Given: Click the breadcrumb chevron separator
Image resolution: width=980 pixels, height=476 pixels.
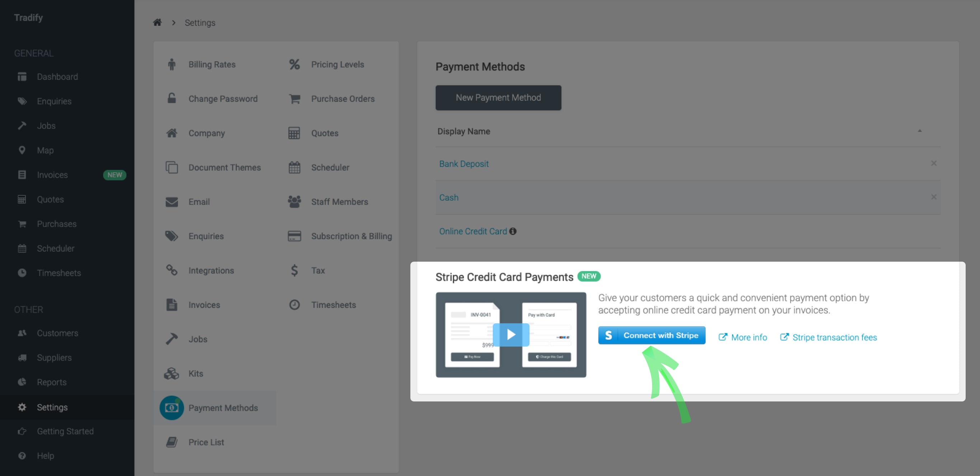Looking at the screenshot, I should pos(174,23).
